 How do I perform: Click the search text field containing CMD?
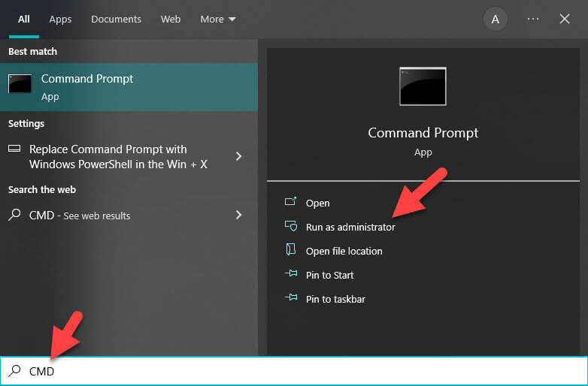[x=301, y=371]
